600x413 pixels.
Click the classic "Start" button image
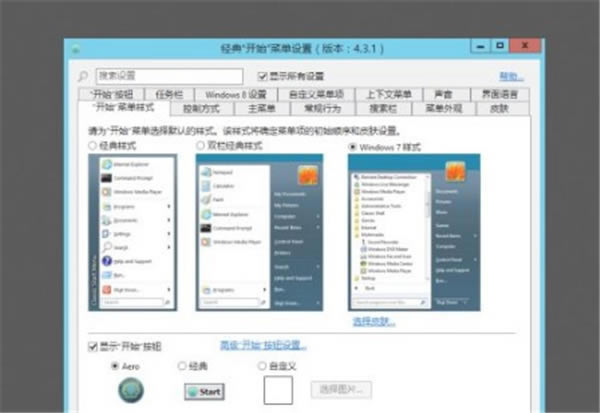pyautogui.click(x=204, y=392)
